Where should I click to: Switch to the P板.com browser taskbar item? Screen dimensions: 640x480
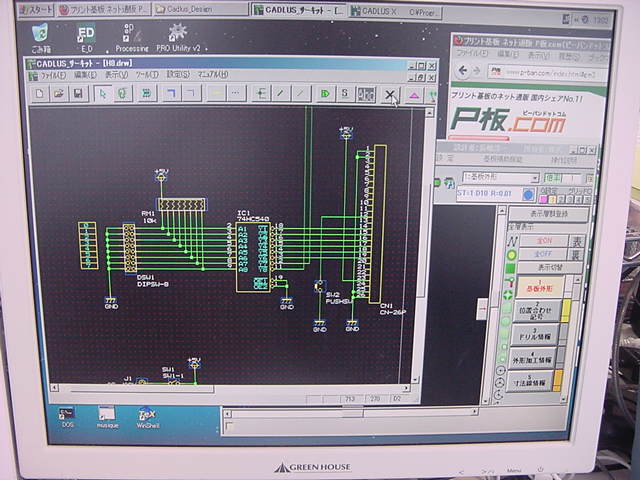(x=104, y=10)
